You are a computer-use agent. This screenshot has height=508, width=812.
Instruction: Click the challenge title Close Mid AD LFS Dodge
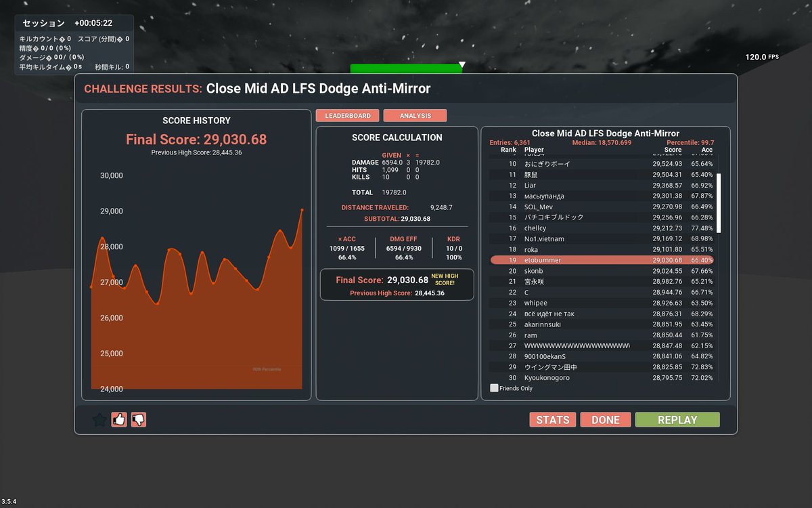pyautogui.click(x=318, y=89)
